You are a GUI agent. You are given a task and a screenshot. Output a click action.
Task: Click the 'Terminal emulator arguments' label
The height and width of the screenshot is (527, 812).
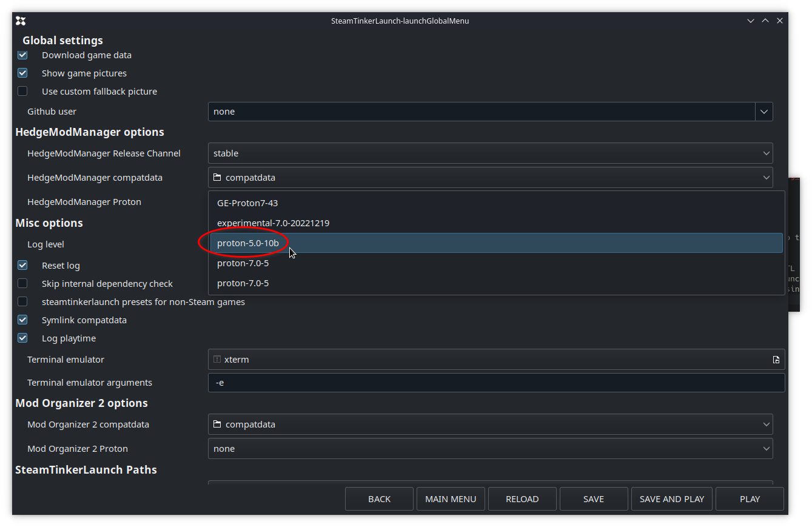(90, 383)
